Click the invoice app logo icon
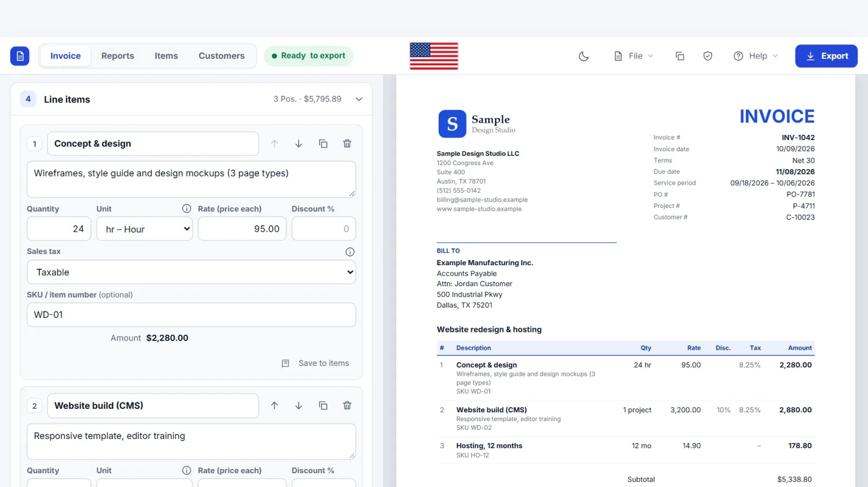The image size is (868, 487). click(x=20, y=56)
